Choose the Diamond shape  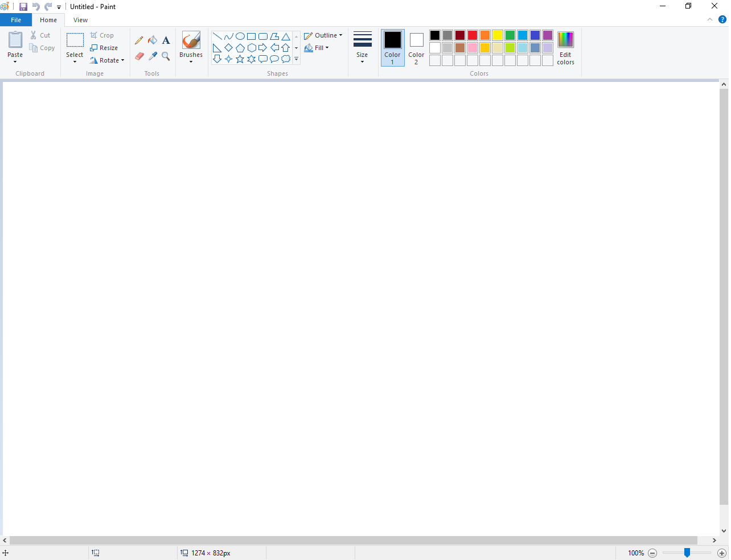point(229,48)
